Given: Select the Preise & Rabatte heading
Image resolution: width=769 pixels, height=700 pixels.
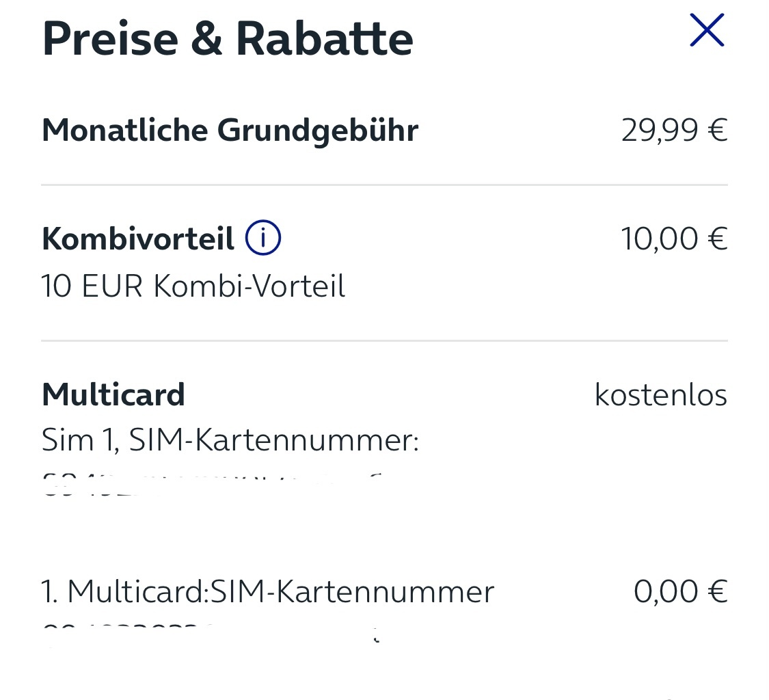Looking at the screenshot, I should click(x=228, y=39).
